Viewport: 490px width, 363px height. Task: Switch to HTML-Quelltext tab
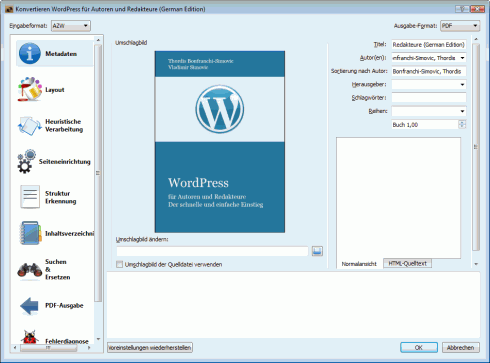pos(407,263)
